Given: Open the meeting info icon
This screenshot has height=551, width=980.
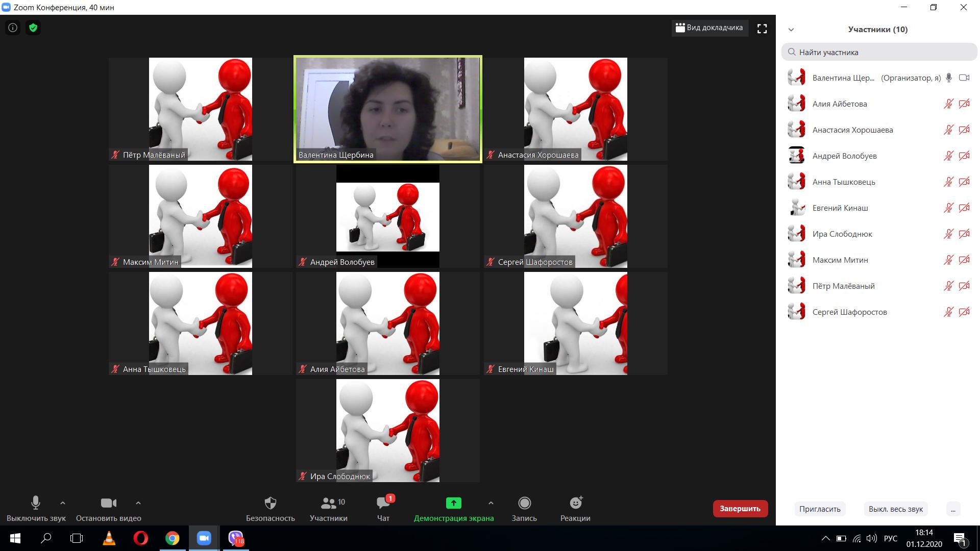Looking at the screenshot, I should [13, 28].
